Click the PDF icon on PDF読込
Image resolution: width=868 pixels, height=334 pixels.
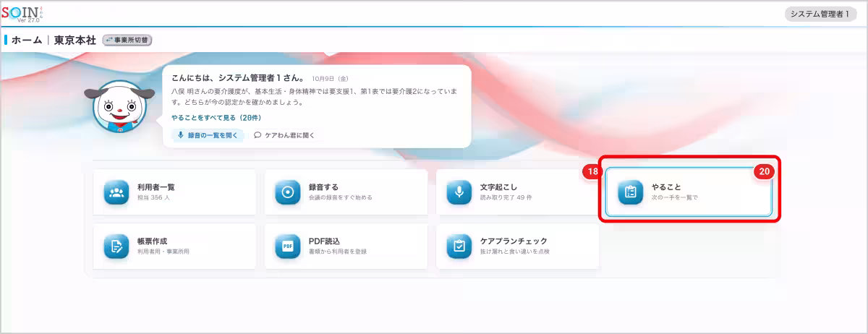[x=288, y=247]
